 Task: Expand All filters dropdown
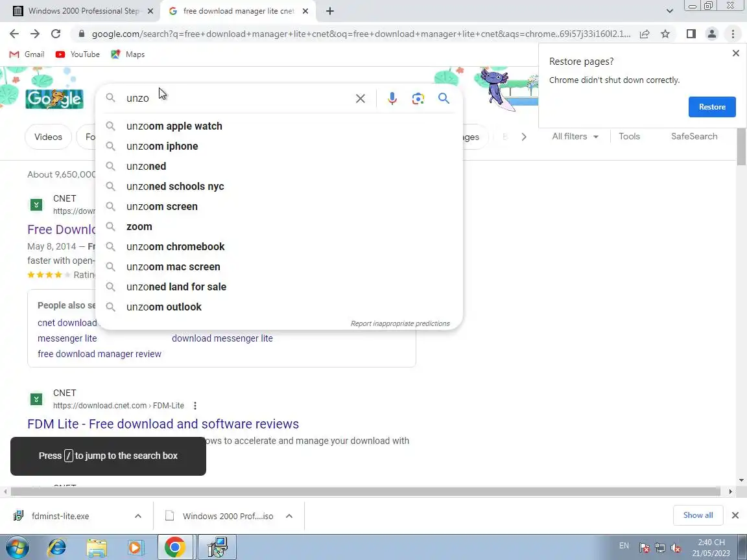[x=575, y=137]
